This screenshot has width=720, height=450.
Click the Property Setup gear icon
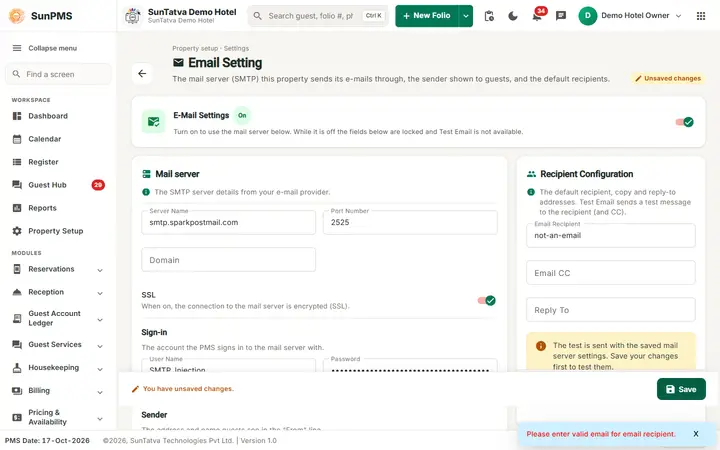17,231
